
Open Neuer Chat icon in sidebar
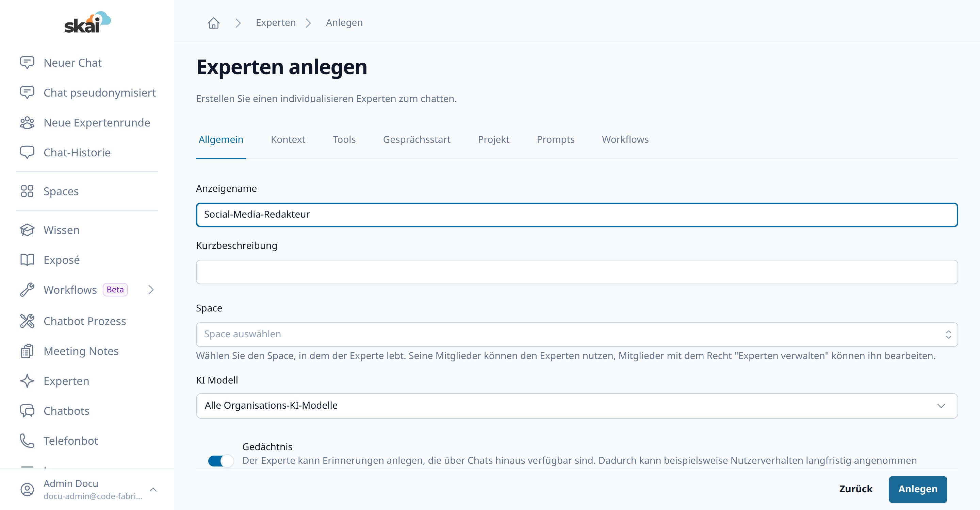pyautogui.click(x=27, y=63)
